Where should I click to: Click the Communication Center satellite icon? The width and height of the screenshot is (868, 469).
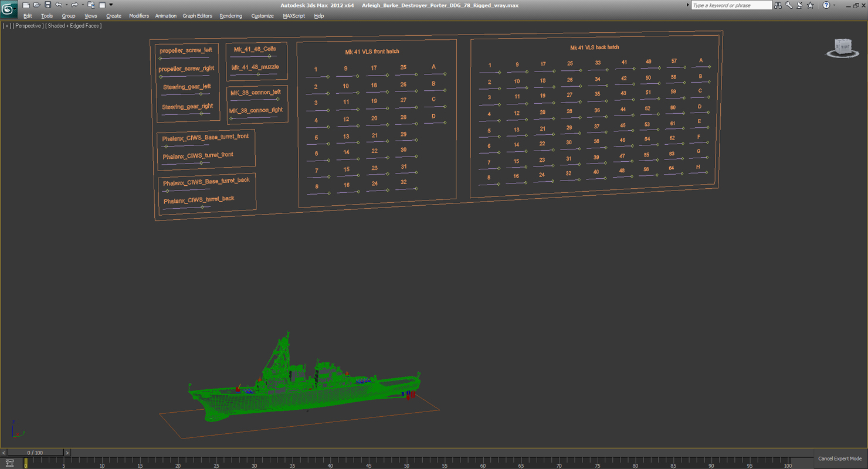[x=799, y=5]
